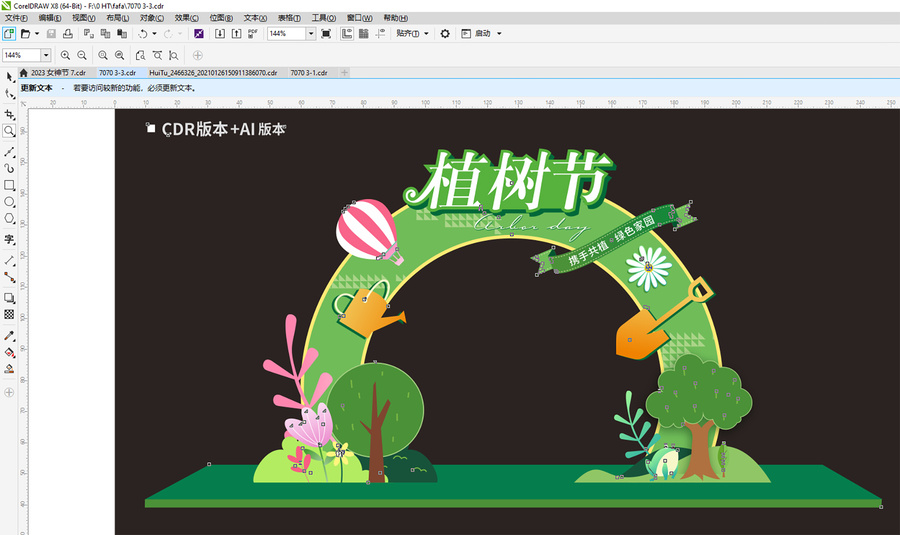Click the Zoom to page height icon

(173, 55)
